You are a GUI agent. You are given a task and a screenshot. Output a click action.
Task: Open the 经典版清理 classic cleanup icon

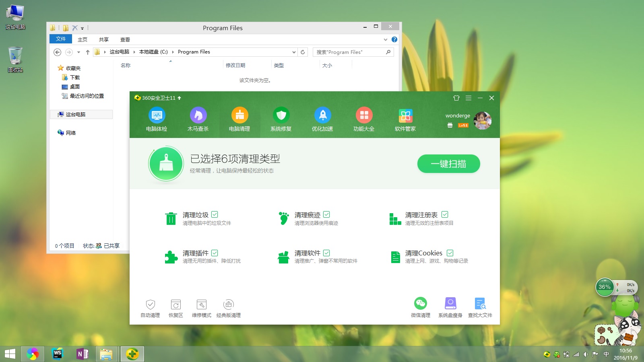tap(229, 304)
